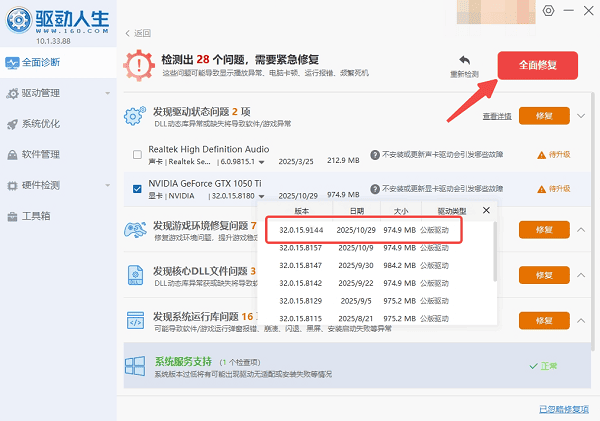Click the 重新检测 rescan arrow icon

point(465,60)
